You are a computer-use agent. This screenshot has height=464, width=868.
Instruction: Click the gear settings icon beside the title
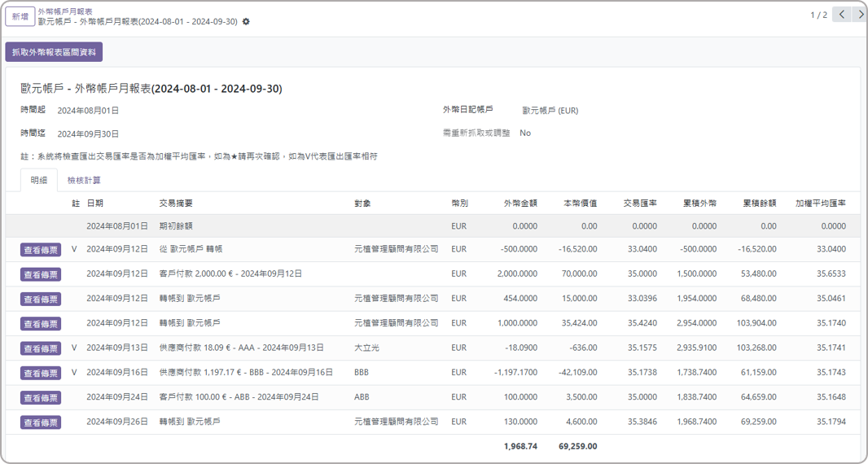[x=247, y=22]
